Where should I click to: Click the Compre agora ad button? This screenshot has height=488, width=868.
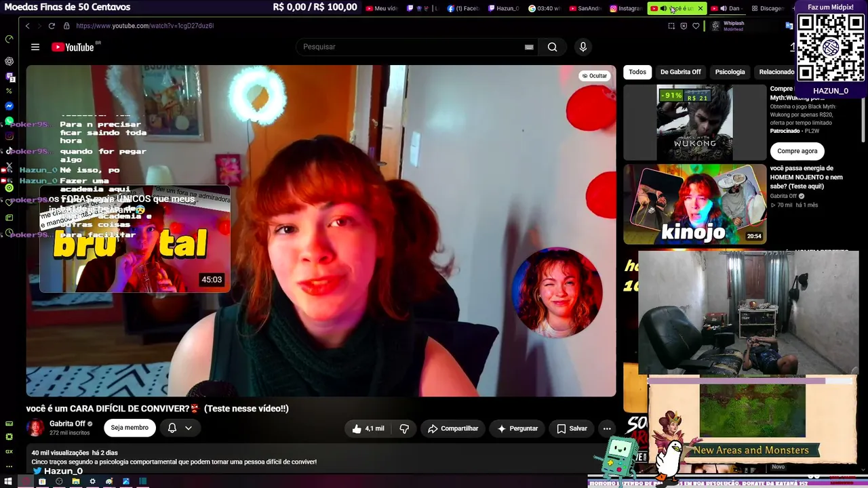pyautogui.click(x=797, y=151)
